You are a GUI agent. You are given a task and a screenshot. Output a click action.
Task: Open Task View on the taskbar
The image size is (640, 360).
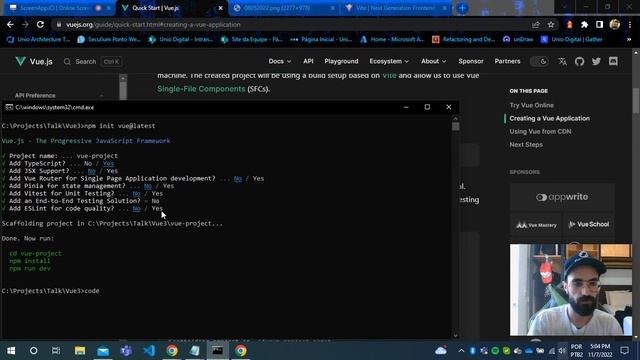click(x=56, y=351)
